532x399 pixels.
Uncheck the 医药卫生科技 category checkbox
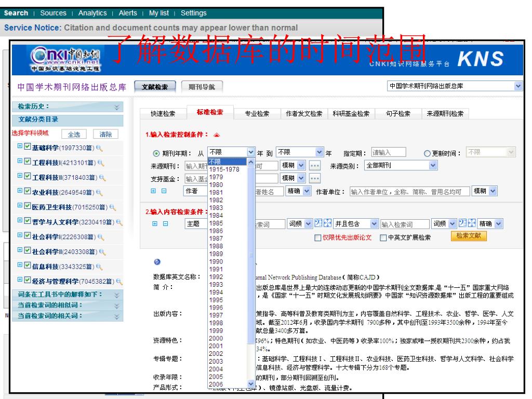point(28,206)
